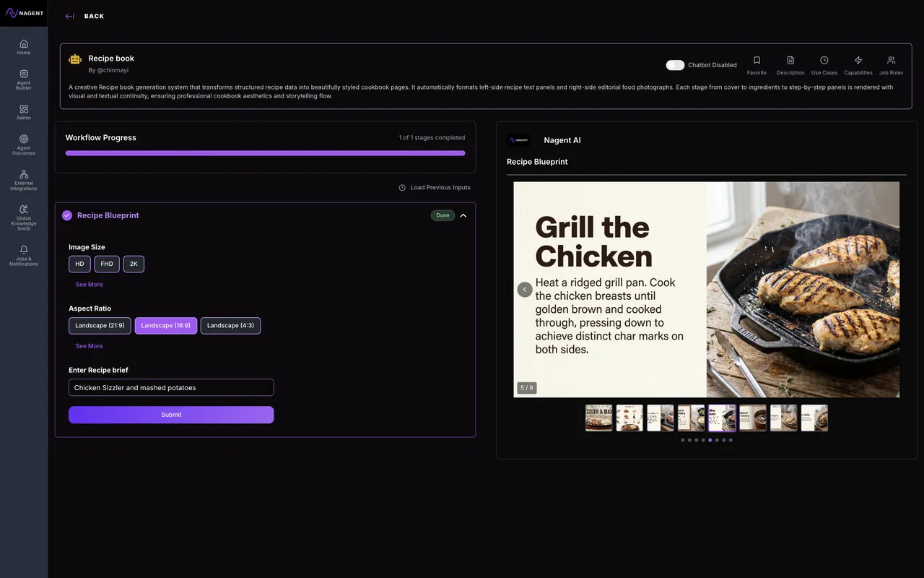Click the 5 / 8 slide counter
The height and width of the screenshot is (578, 924).
(x=527, y=388)
